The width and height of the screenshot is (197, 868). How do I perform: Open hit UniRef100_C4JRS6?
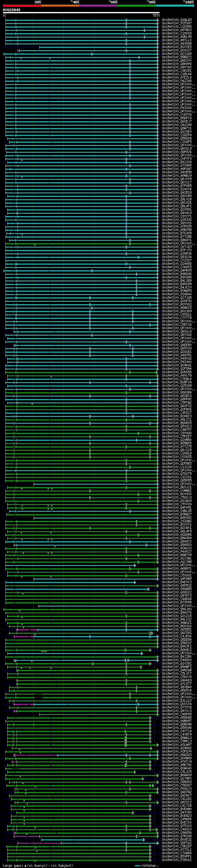(x=177, y=636)
